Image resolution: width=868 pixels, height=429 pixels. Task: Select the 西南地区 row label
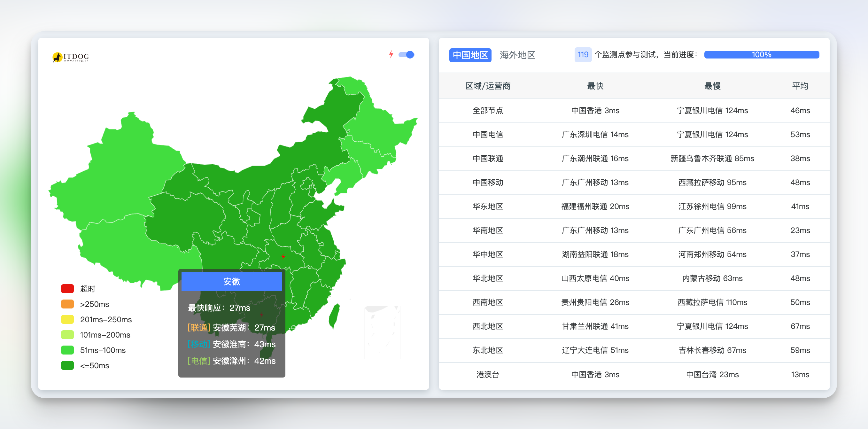coord(488,302)
